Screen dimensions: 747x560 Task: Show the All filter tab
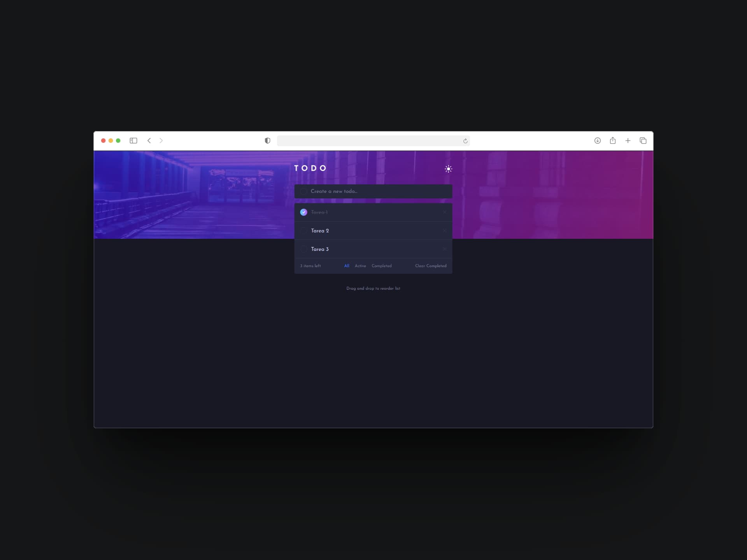pyautogui.click(x=347, y=266)
